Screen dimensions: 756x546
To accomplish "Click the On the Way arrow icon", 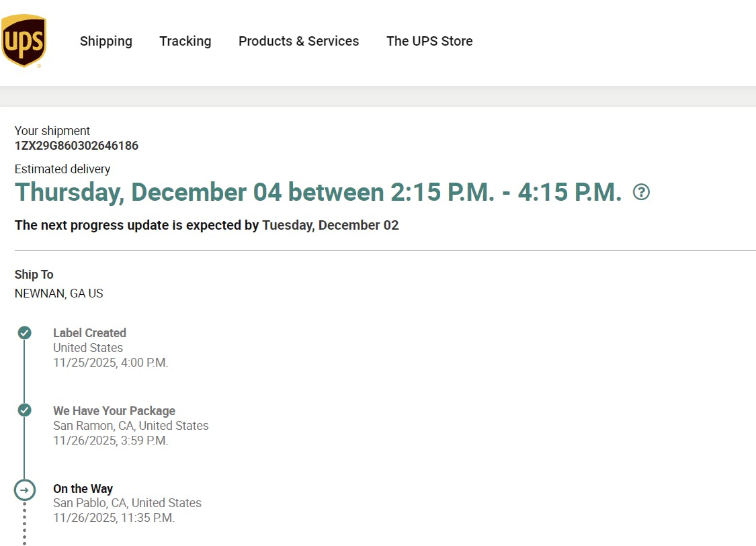I will 25,490.
